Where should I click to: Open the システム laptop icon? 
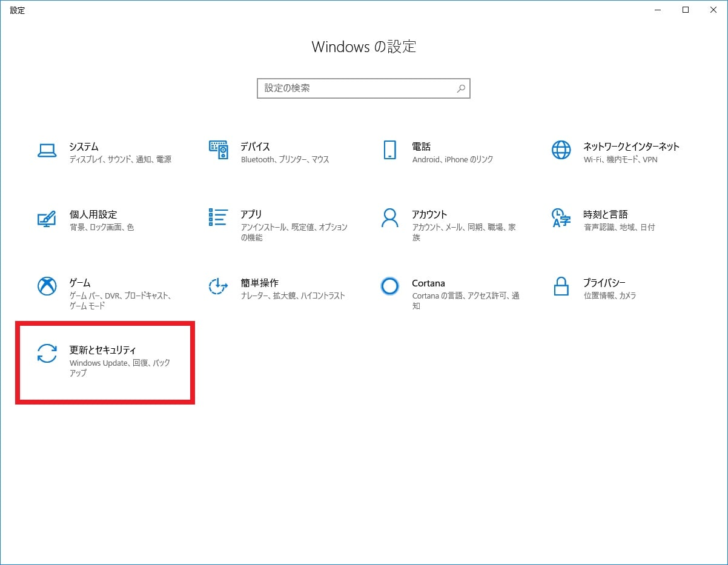point(47,150)
